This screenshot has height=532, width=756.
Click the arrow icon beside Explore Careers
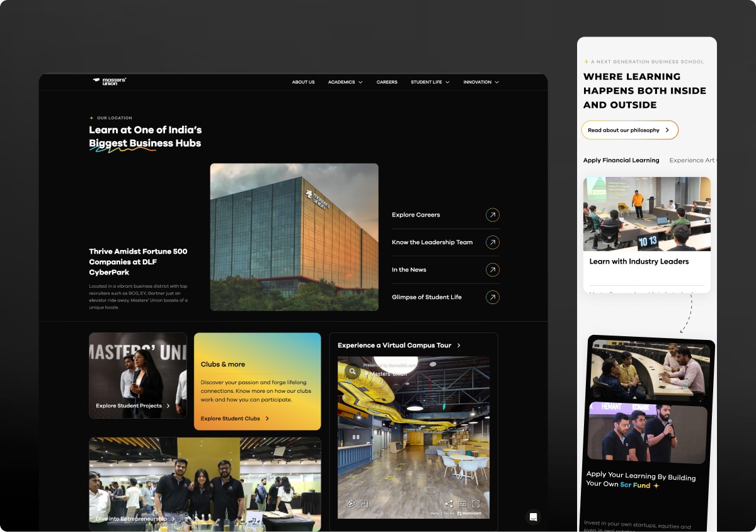pos(493,215)
